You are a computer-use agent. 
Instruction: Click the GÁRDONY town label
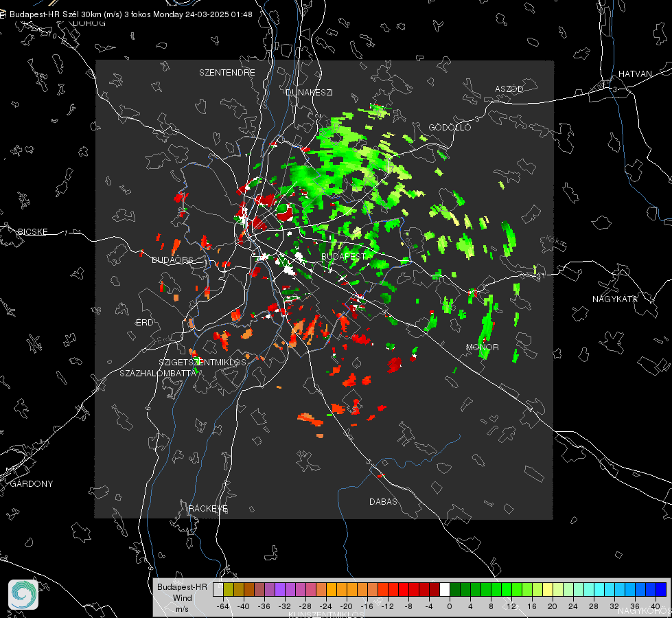coord(32,484)
